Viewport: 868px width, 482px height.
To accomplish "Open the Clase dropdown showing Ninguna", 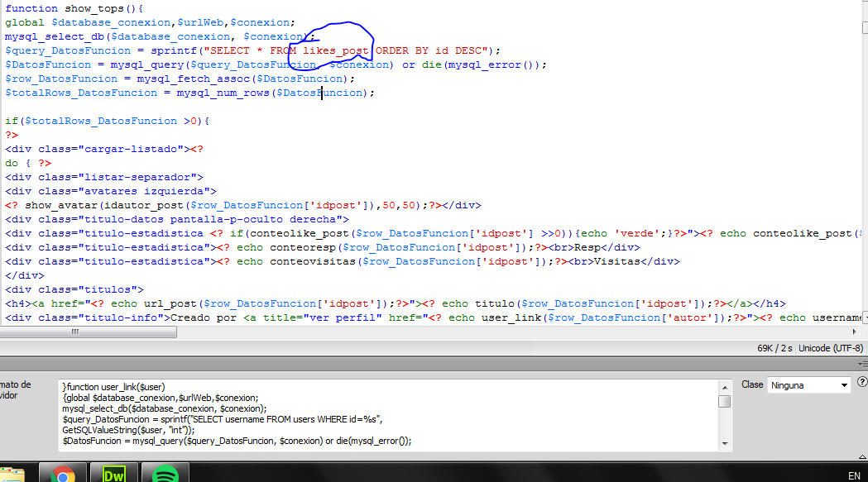I will pos(808,385).
